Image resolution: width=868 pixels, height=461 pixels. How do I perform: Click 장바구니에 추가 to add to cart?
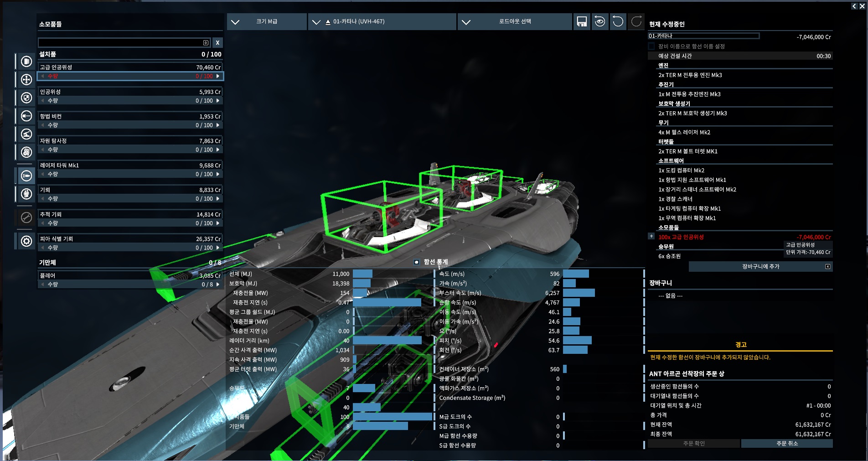pos(761,266)
